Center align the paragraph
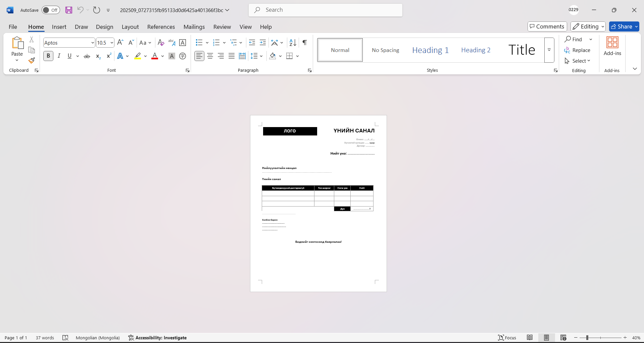The height and width of the screenshot is (343, 644). [x=210, y=56]
